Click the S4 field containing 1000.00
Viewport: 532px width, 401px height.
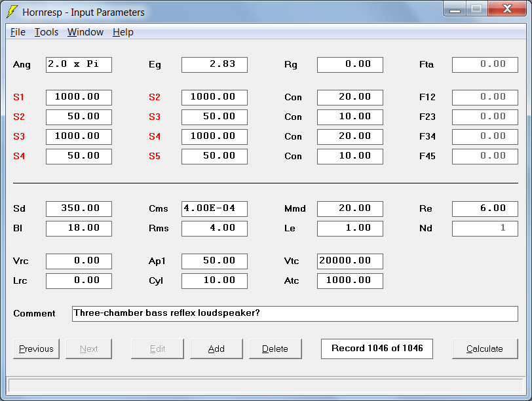point(214,137)
